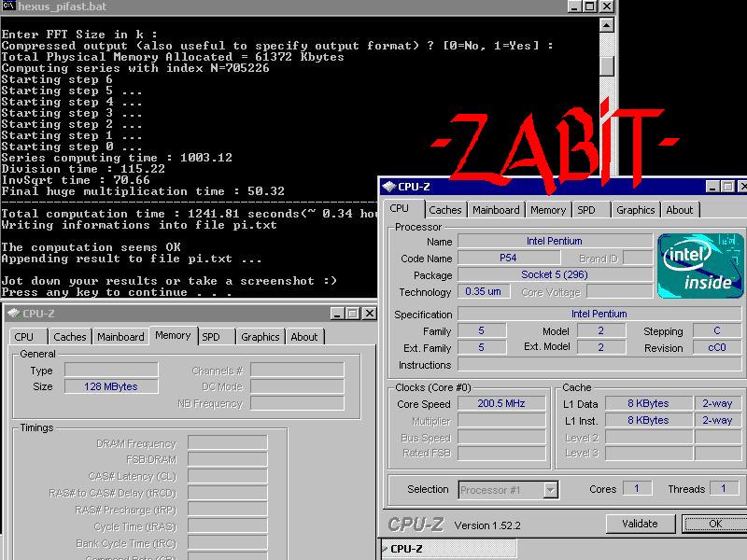747x560 pixels.
Task: Click the L1 Data 8 KBytes field
Action: point(648,403)
